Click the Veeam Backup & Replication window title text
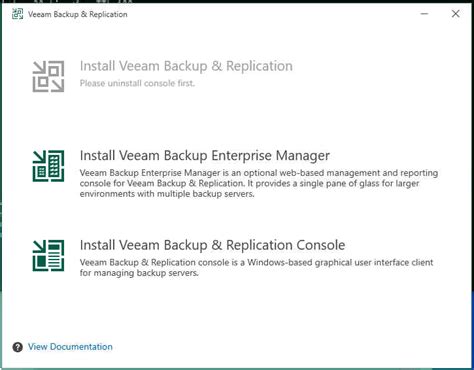 78,14
